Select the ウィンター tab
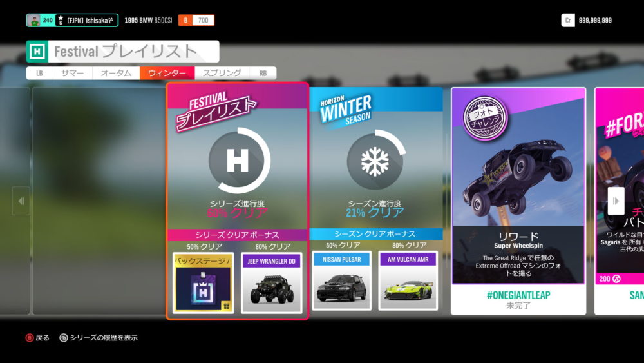Viewport: 644px width, 363px height. [167, 73]
